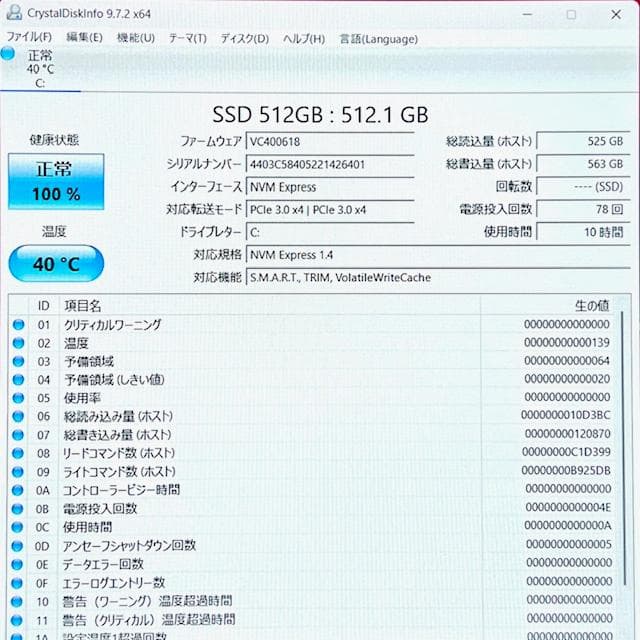
Task: Click the serial number field 4403C58405221426401
Action: (x=330, y=164)
